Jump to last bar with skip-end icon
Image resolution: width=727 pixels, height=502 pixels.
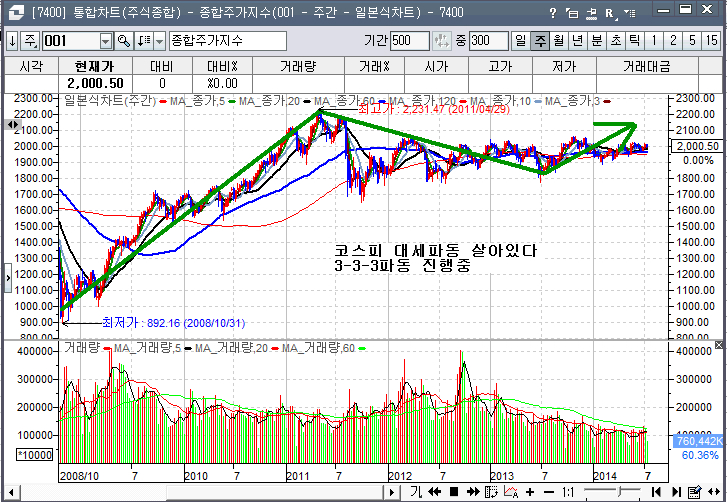click(676, 492)
